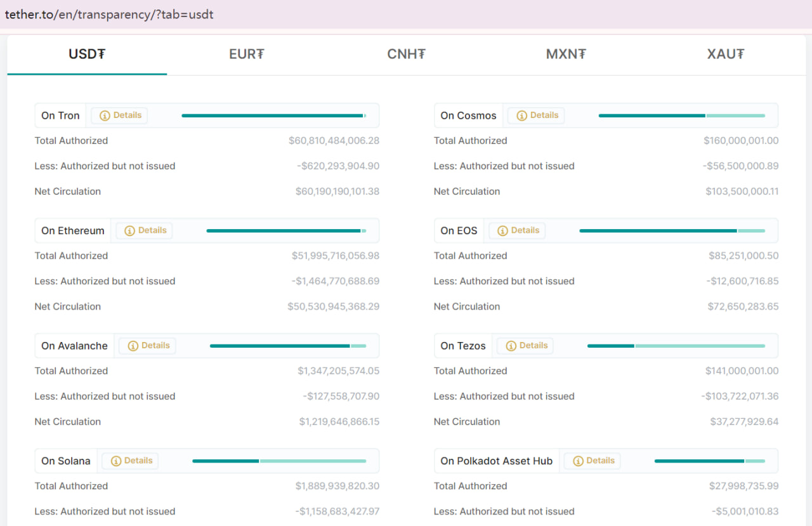Click the On Avalanche label

[74, 346]
